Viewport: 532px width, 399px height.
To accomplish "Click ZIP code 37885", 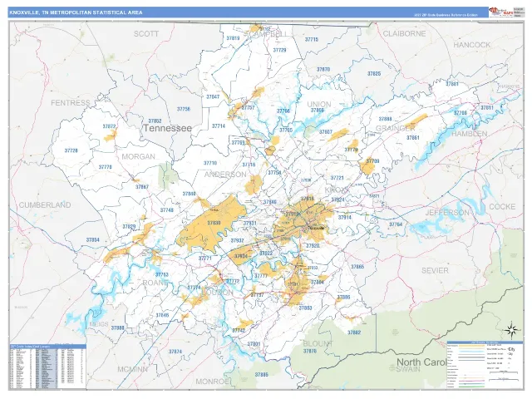I will click(x=261, y=375).
